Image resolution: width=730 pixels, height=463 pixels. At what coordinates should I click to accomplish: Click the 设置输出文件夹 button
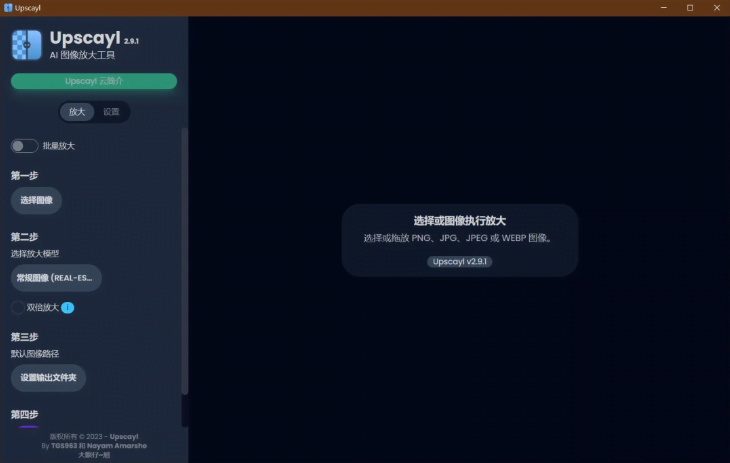(48, 378)
